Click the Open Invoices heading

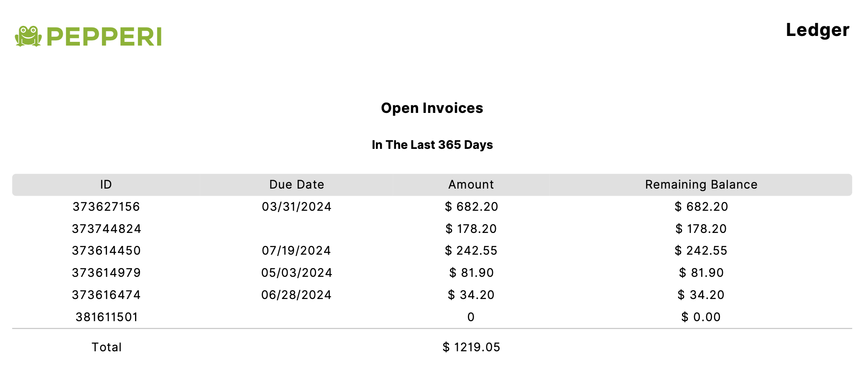pyautogui.click(x=432, y=108)
